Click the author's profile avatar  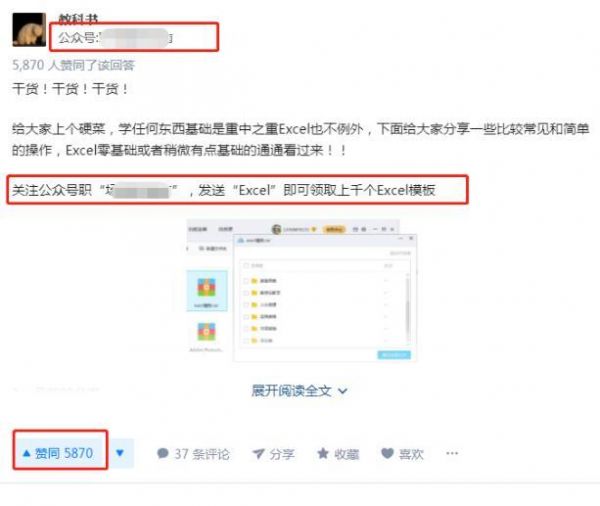point(29,30)
